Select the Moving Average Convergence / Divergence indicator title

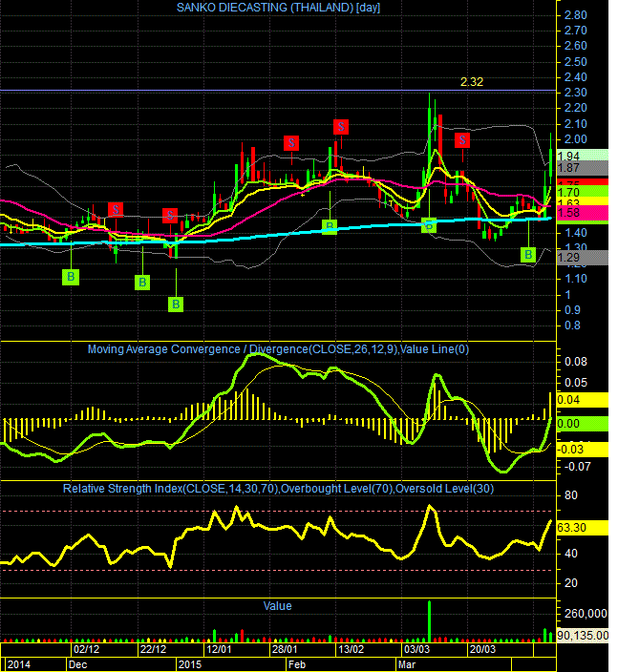[x=278, y=349]
